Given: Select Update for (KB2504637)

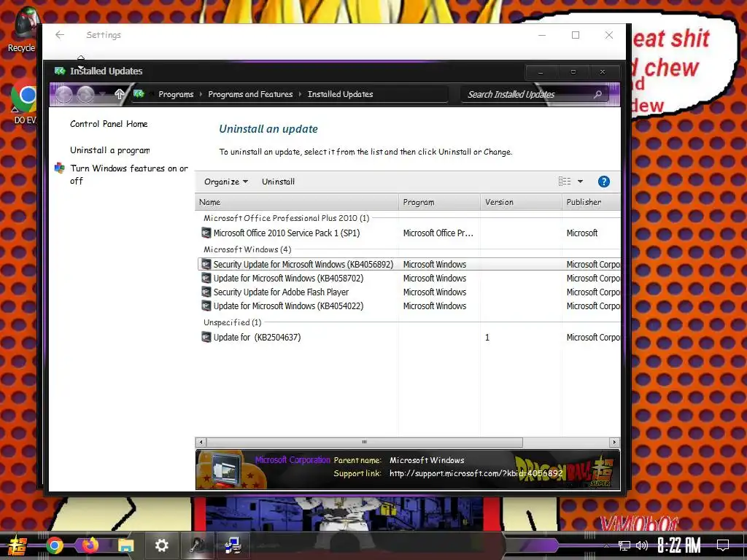Looking at the screenshot, I should 257,337.
